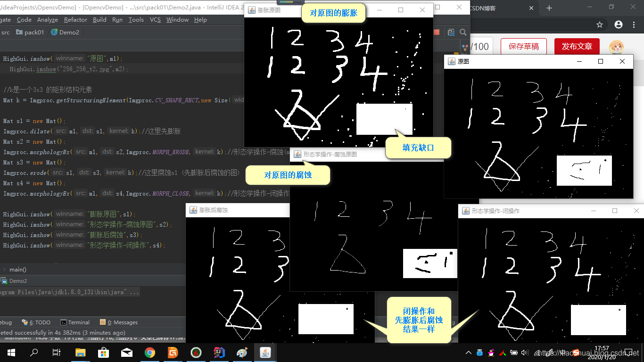This screenshot has width=644, height=362.
Task: Open the VCS menu
Action: (155, 20)
